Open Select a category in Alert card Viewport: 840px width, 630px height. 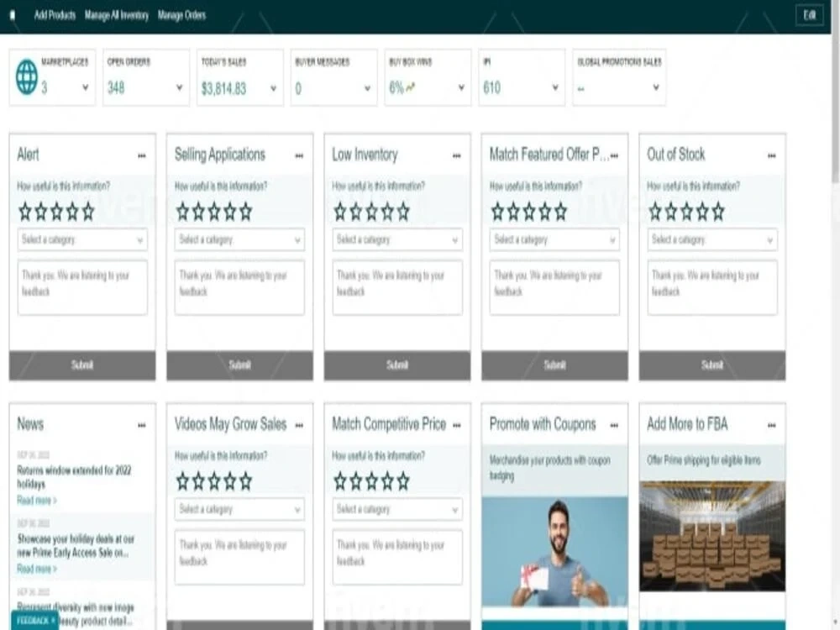[82, 239]
